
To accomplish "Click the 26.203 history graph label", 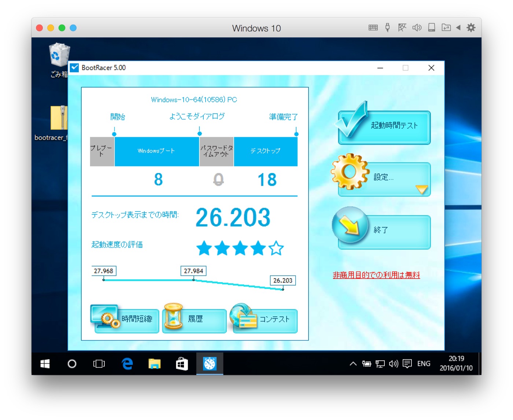I will (x=283, y=280).
